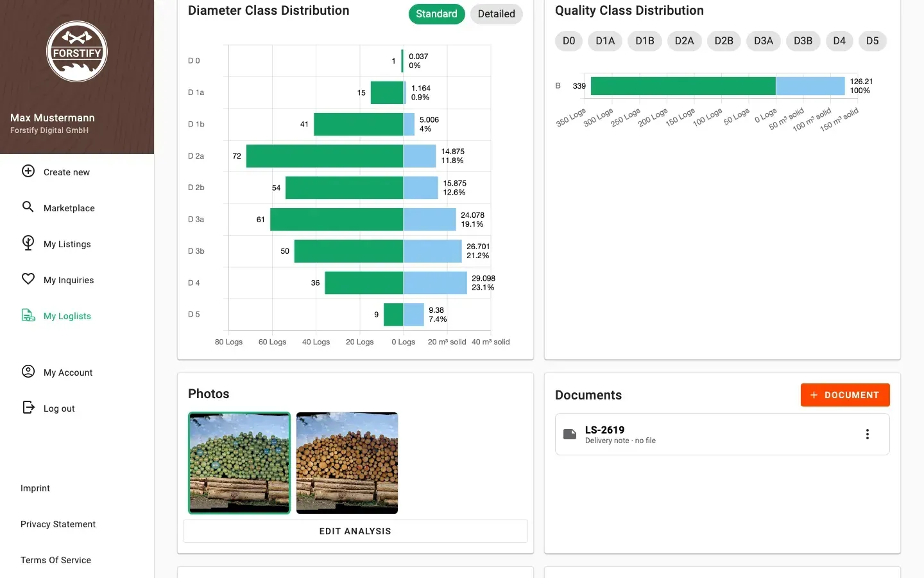
Task: Toggle the D3B quality filter chip
Action: [803, 41]
